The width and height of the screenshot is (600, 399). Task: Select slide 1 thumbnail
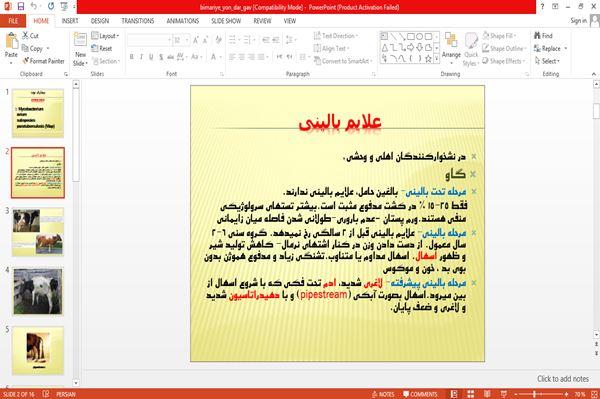point(38,113)
